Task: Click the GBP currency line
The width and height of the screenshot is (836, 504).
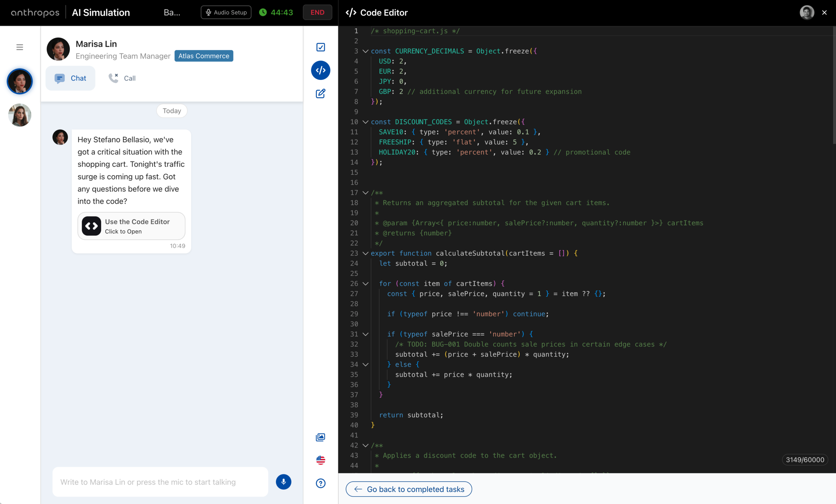Action: [480, 92]
